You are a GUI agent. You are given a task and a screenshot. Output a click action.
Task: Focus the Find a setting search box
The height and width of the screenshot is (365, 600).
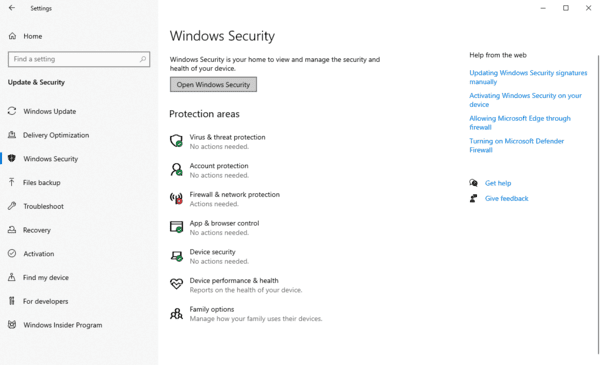[79, 59]
